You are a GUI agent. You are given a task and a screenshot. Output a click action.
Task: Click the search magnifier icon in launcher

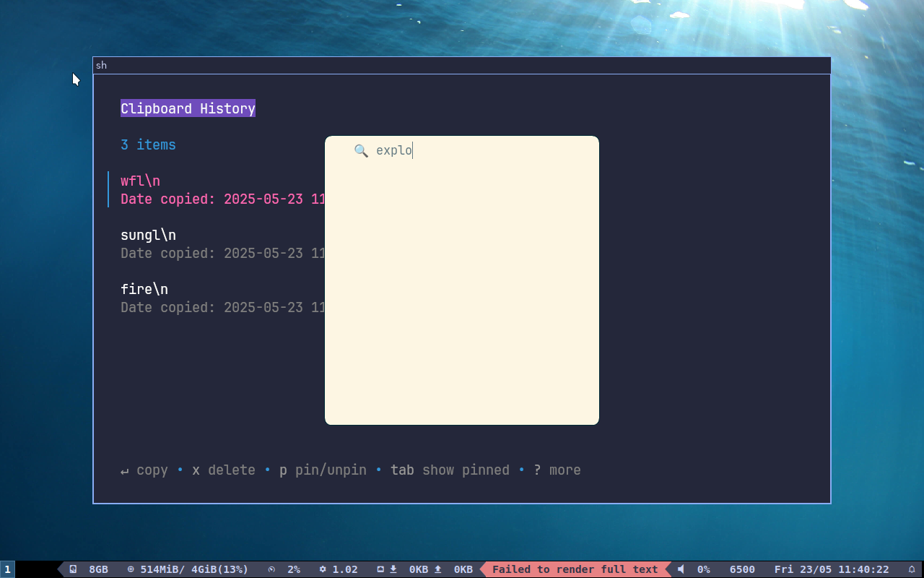(x=361, y=150)
